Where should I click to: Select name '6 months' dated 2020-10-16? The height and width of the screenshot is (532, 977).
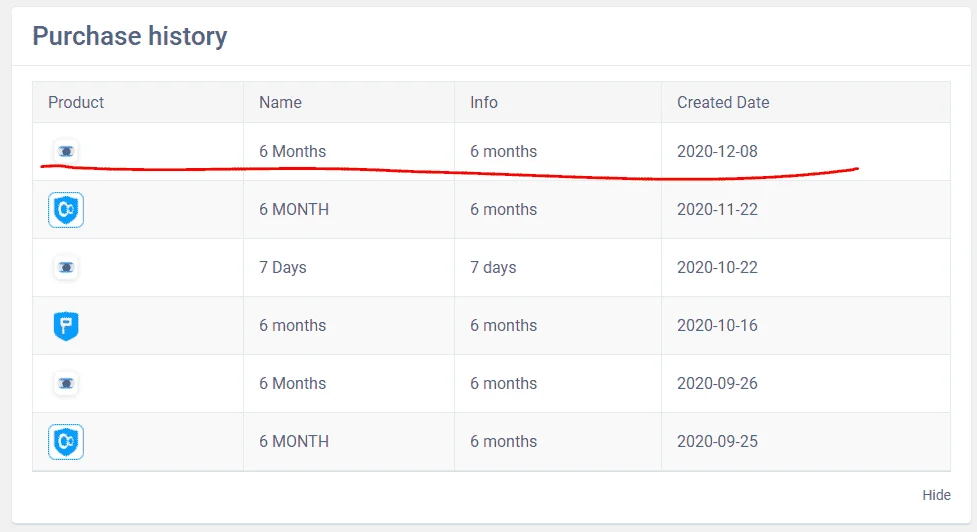click(292, 325)
